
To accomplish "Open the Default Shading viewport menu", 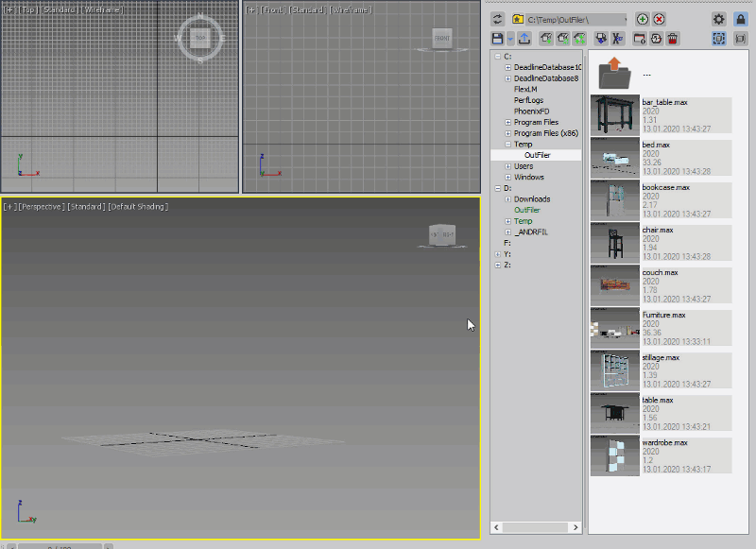I will 138,207.
